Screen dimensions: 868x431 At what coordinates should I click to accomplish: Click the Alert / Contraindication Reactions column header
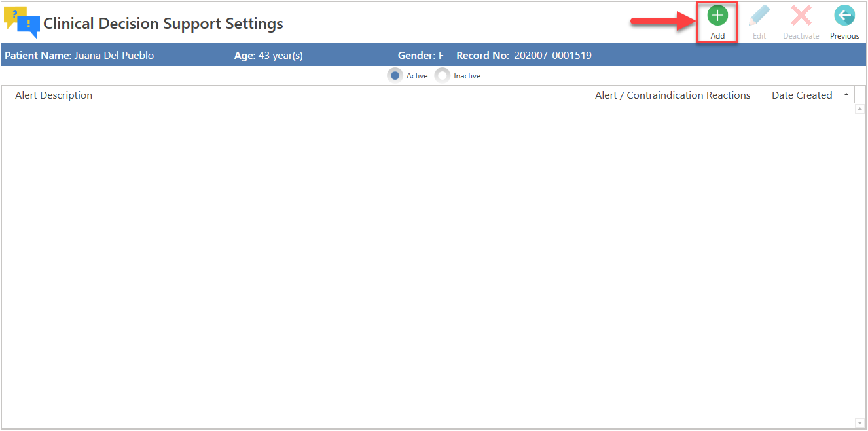coord(680,95)
